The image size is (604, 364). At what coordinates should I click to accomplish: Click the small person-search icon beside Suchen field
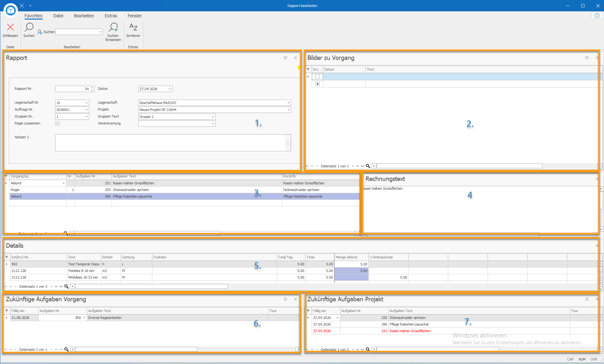point(40,32)
